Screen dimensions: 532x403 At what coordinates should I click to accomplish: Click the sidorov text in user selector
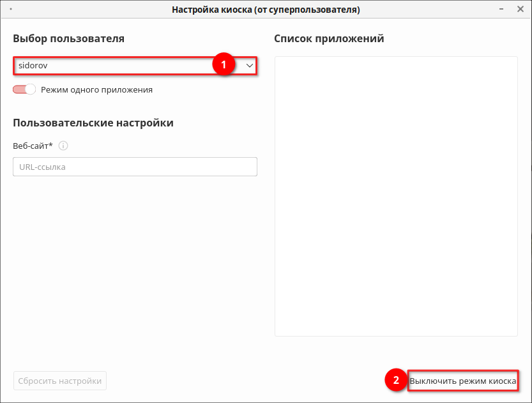(x=33, y=65)
